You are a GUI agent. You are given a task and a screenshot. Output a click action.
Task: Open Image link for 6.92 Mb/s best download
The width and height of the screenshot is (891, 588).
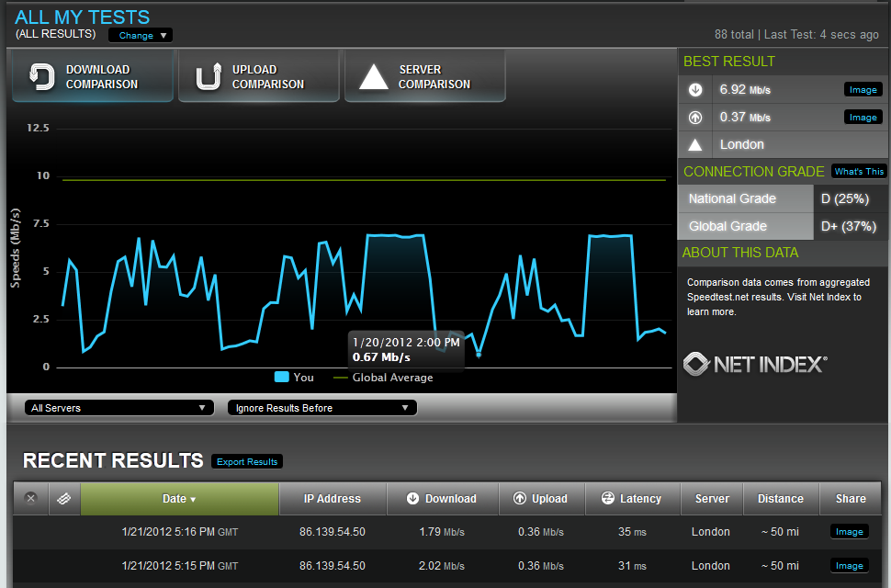863,90
